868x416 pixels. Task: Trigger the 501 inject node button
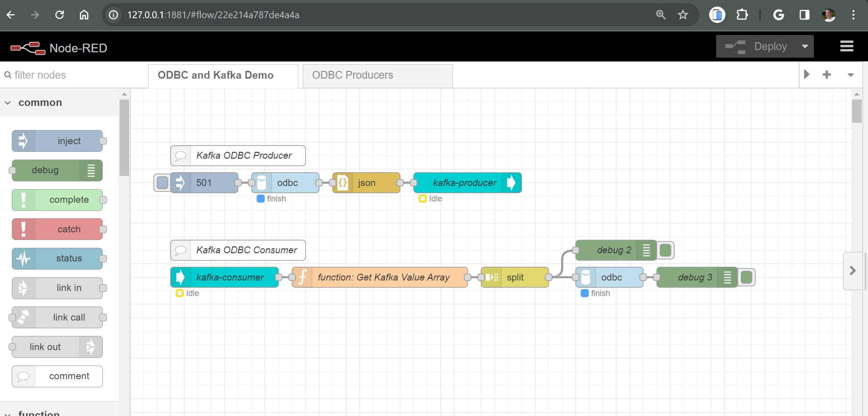click(x=162, y=183)
